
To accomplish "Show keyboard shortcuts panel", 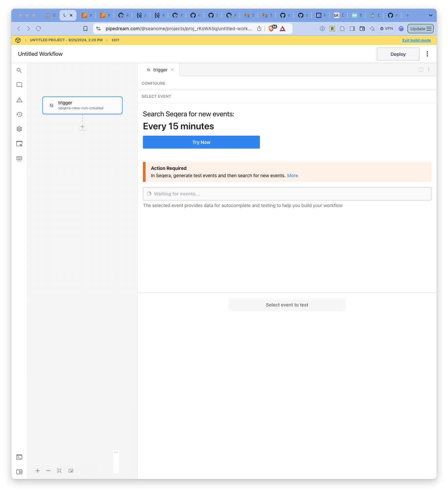I will (19, 159).
